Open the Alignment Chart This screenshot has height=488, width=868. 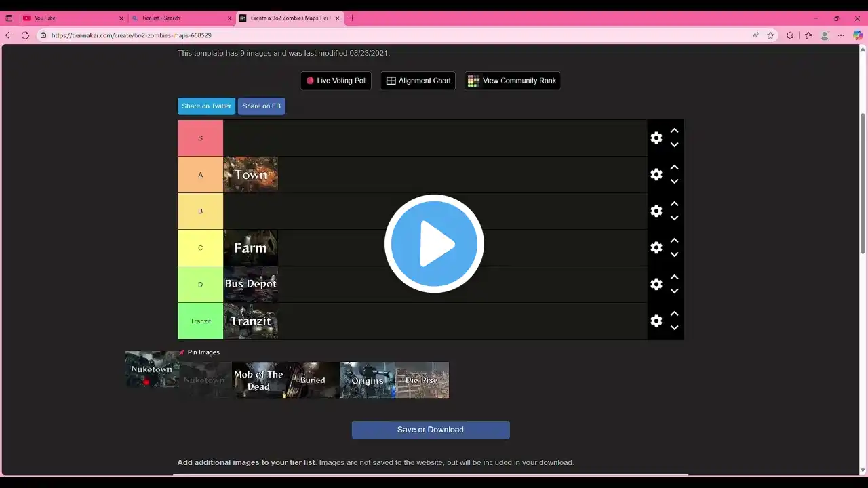click(x=418, y=81)
